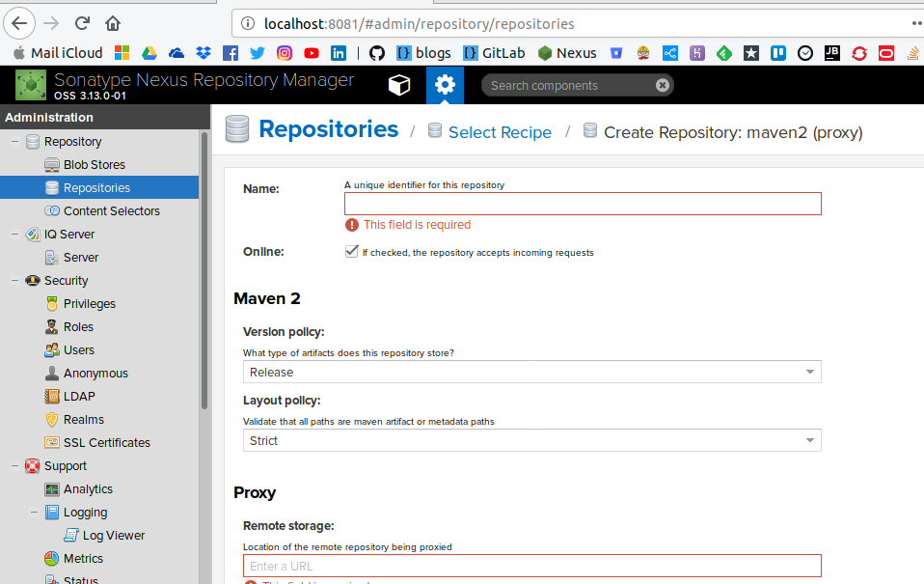This screenshot has width=924, height=584.
Task: Open the Twitter bookmark icon
Action: pos(257,53)
